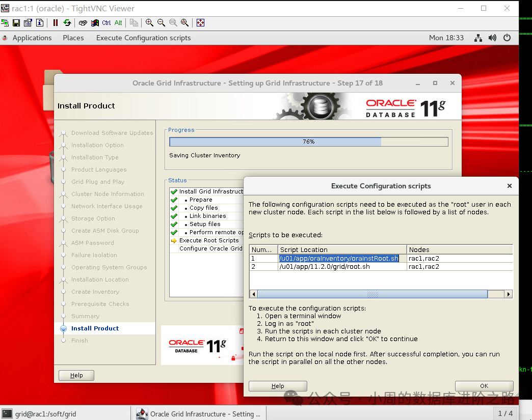
Task: Close the Execute Configuration scripts dialog
Action: pos(509,186)
